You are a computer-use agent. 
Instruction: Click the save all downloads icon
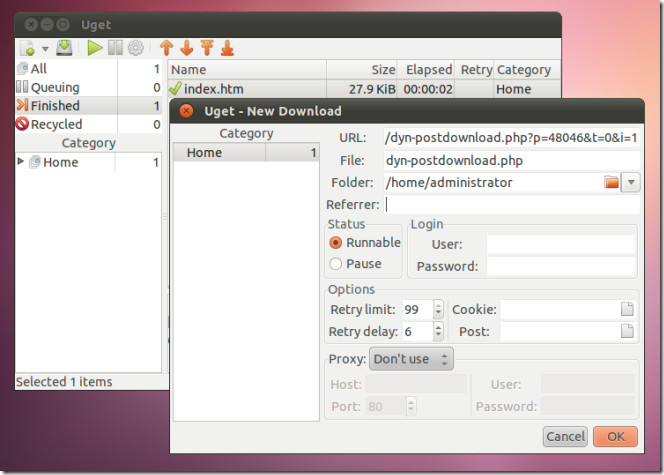(x=64, y=48)
